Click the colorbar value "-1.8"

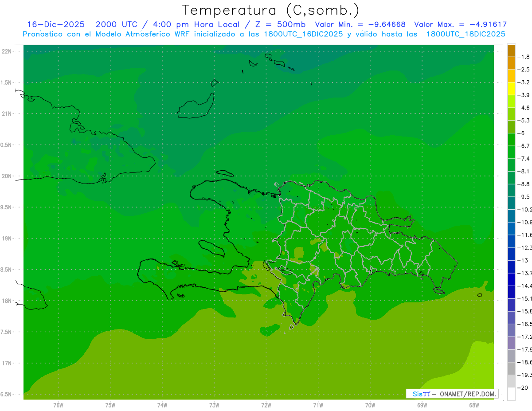pyautogui.click(x=524, y=57)
